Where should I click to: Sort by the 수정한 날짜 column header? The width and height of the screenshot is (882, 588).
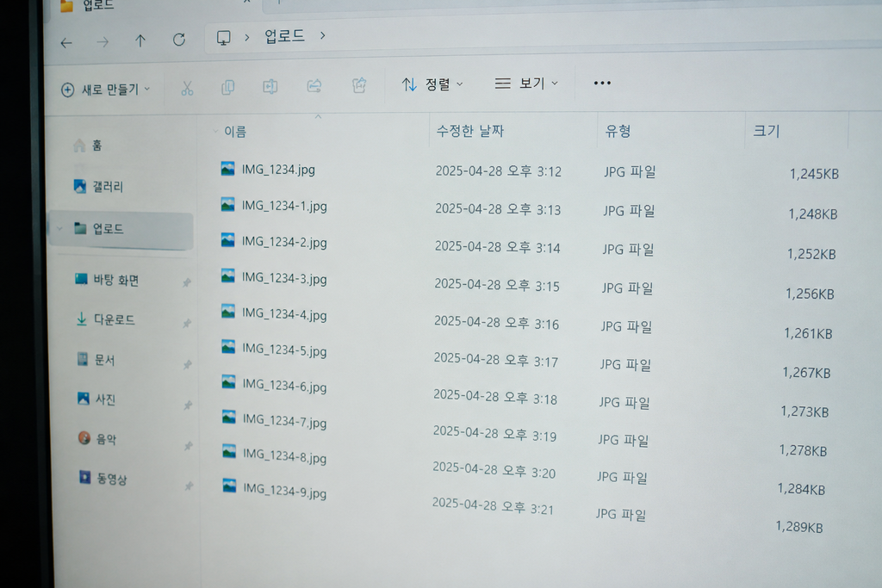470,131
